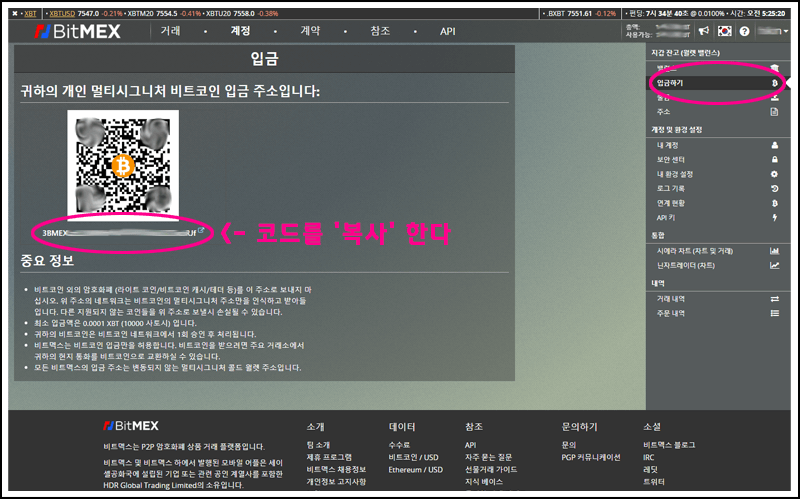The height and width of the screenshot is (499, 800).
Task: Open IRC footer link
Action: (x=648, y=457)
